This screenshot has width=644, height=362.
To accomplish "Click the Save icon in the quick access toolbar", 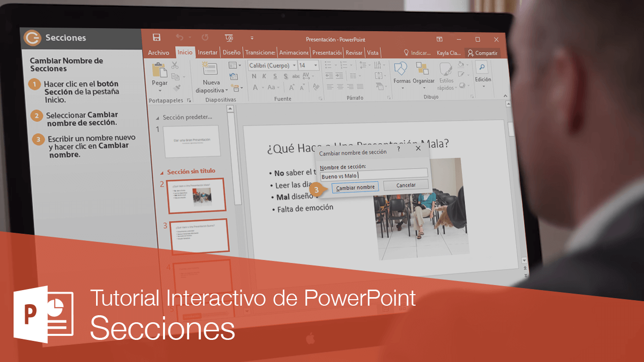I will point(156,38).
